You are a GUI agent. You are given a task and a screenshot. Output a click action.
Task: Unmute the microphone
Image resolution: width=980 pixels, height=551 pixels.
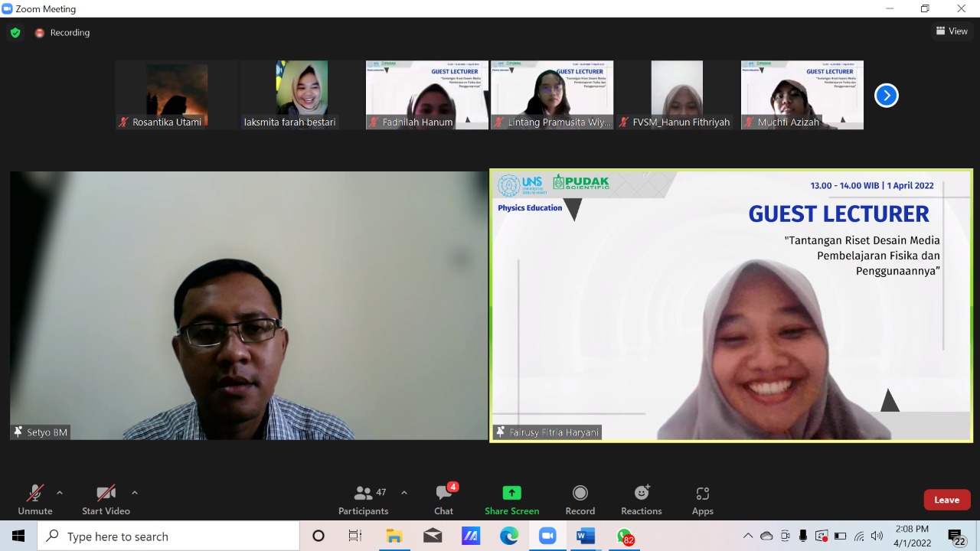[35, 499]
